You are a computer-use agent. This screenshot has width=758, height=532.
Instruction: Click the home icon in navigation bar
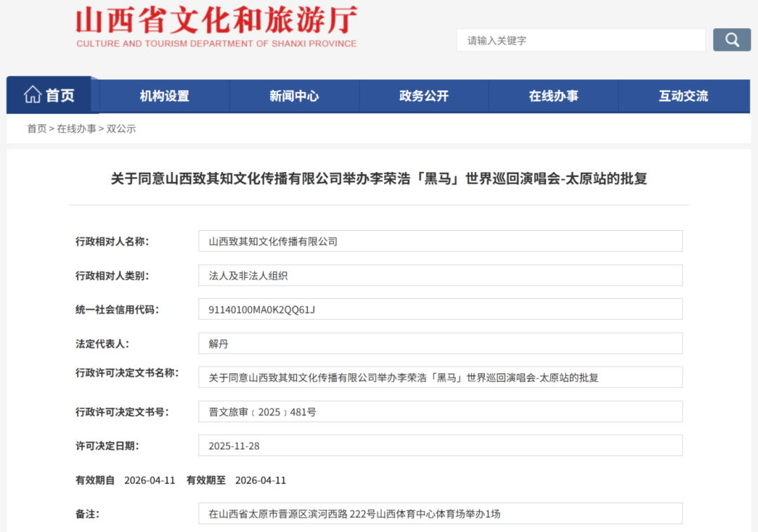click(33, 95)
